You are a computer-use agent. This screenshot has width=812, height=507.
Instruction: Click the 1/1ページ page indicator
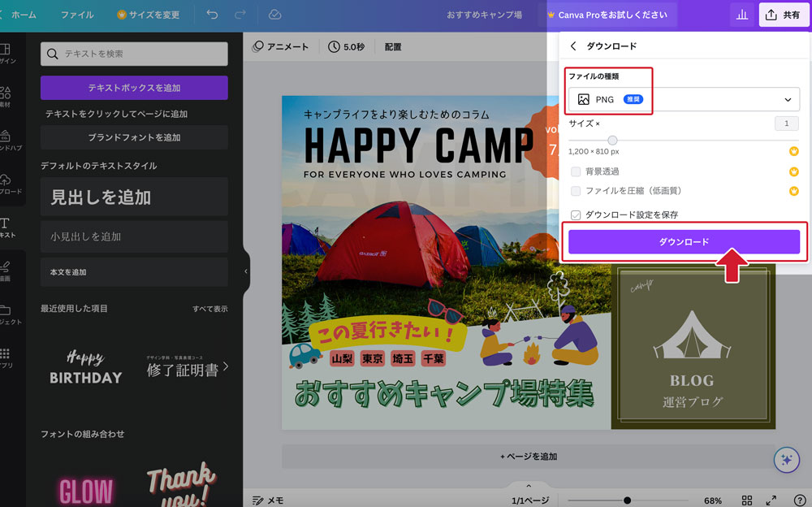[529, 500]
